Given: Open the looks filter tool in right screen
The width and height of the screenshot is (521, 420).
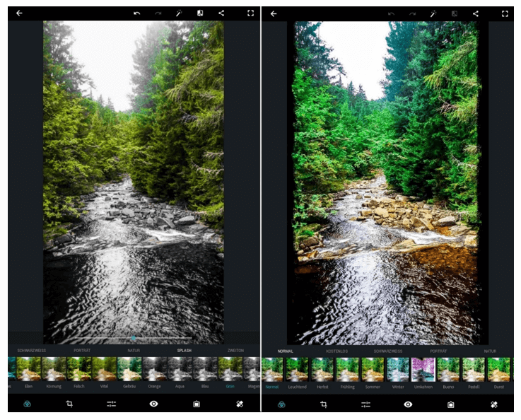Looking at the screenshot, I should point(281,404).
